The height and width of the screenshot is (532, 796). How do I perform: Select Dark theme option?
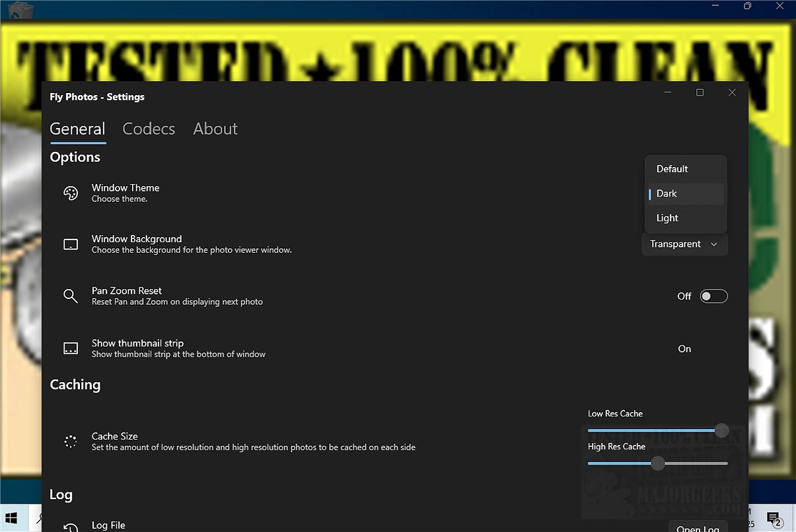point(685,193)
